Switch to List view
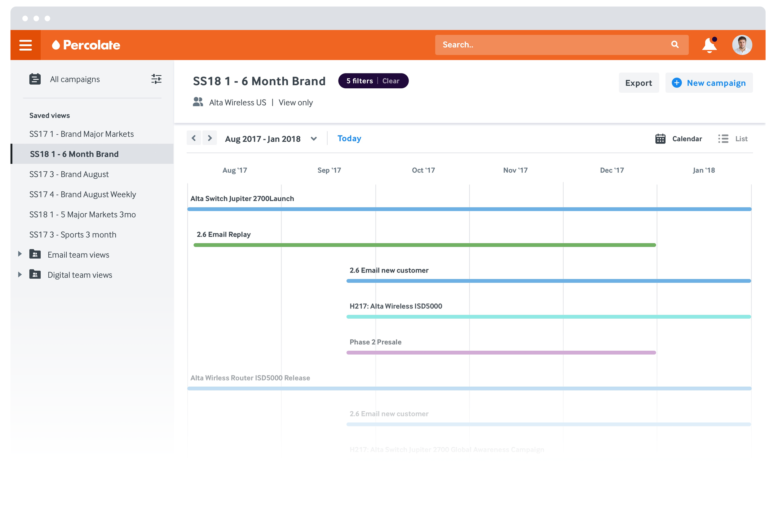 pos(733,139)
